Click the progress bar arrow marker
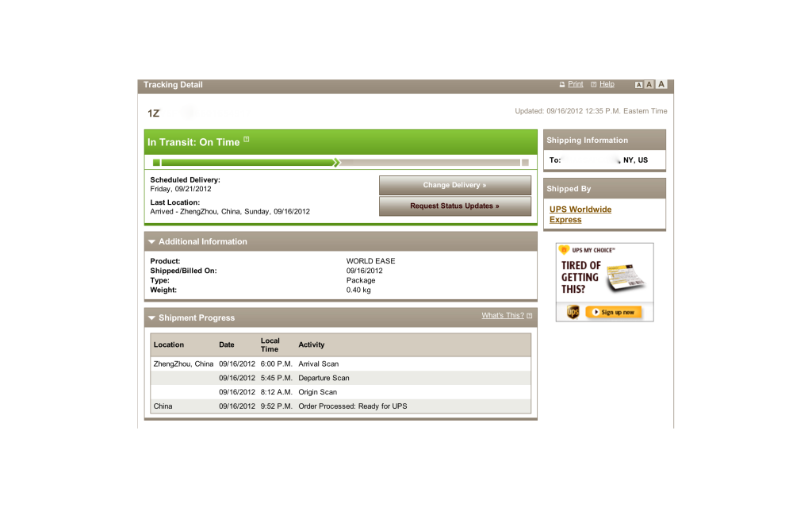This screenshot has height=508, width=812. point(337,163)
